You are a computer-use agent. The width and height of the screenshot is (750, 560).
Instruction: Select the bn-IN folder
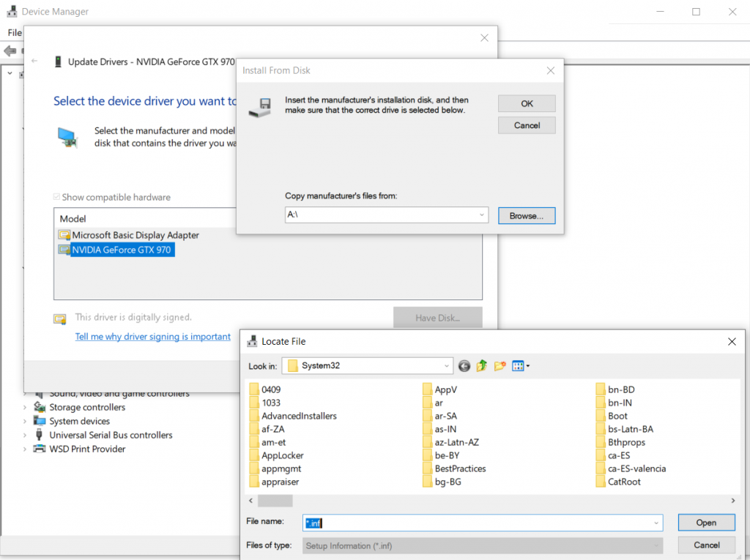[x=615, y=403]
